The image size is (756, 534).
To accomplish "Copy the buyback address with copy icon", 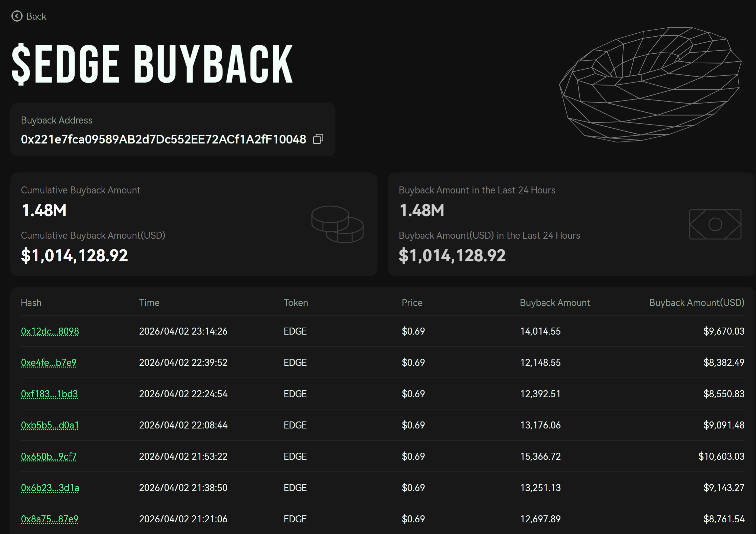I will point(318,139).
